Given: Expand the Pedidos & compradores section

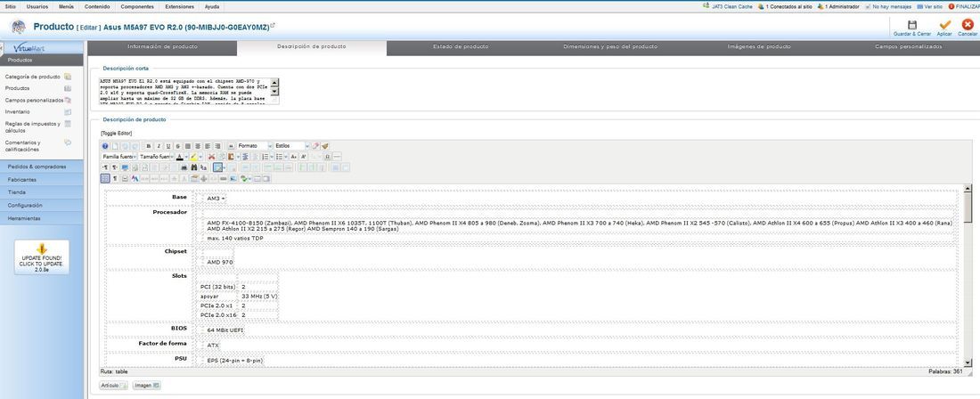Looking at the screenshot, I should tap(41, 167).
